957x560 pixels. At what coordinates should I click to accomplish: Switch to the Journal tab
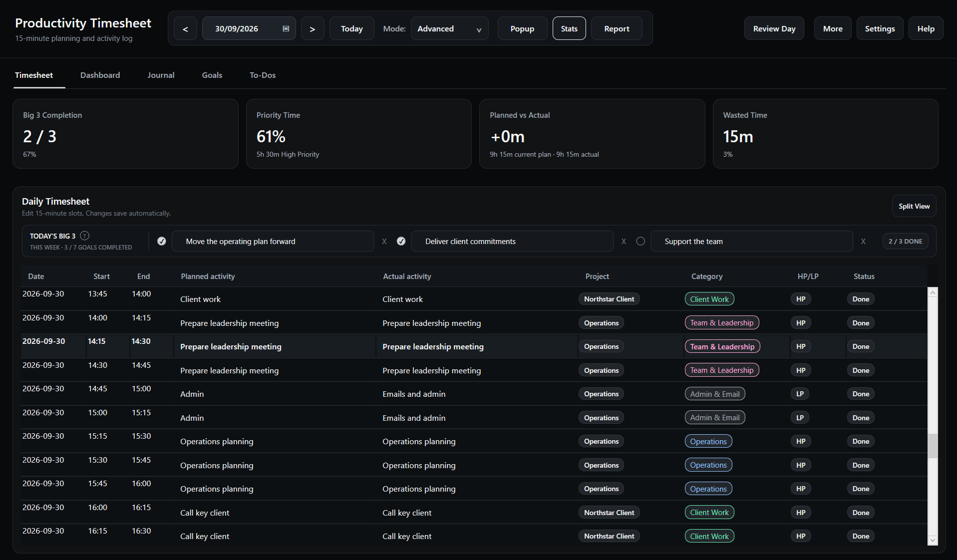click(161, 75)
